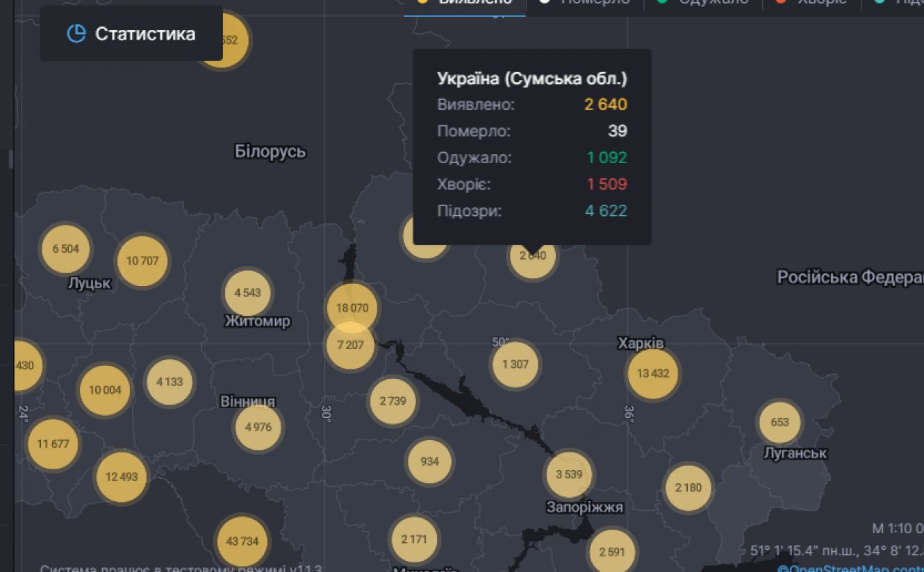
Task: Select the 1 307 map marker
Action: 515,364
